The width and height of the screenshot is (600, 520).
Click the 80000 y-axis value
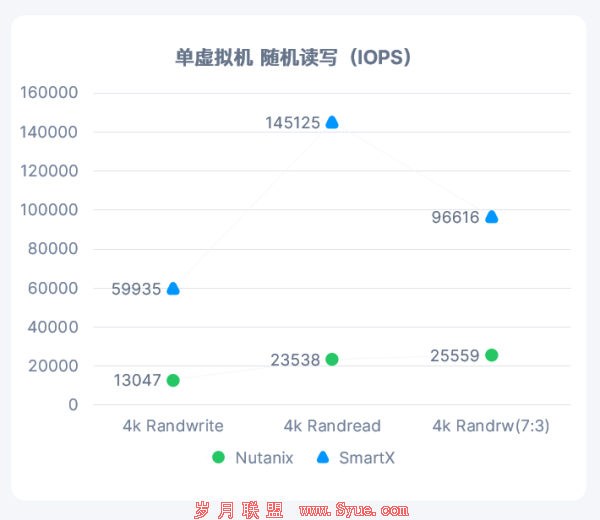[53, 249]
